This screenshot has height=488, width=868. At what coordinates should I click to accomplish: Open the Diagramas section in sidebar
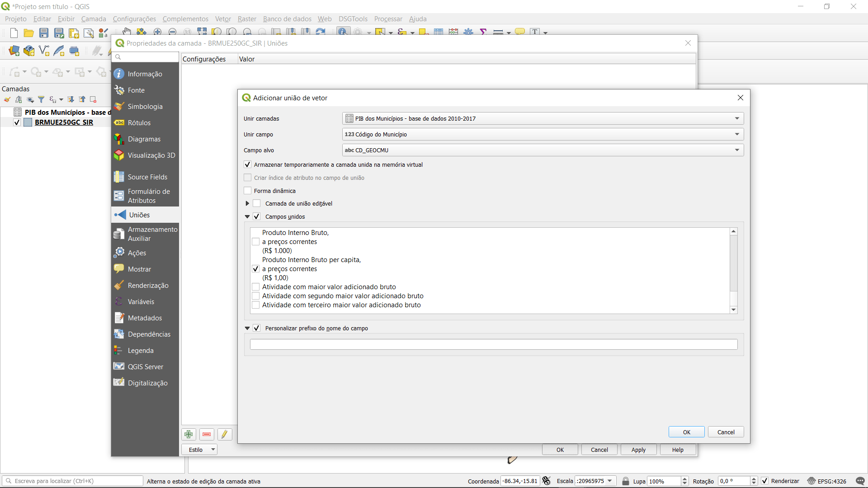(x=144, y=139)
